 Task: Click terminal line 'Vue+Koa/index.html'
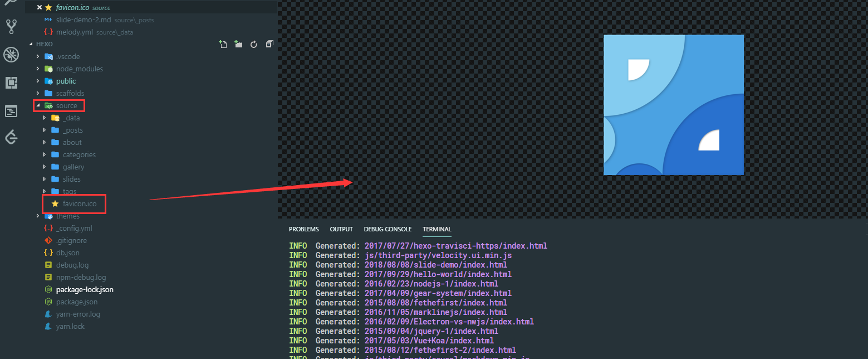(391, 341)
